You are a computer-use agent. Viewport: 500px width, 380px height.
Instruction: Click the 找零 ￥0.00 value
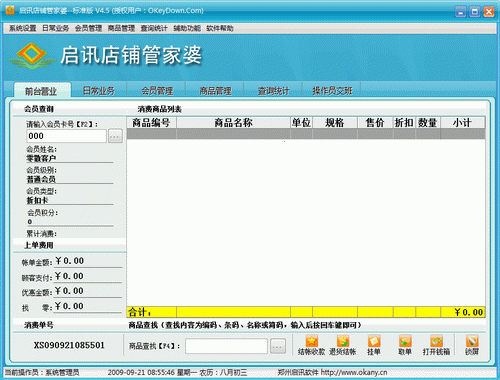point(69,306)
